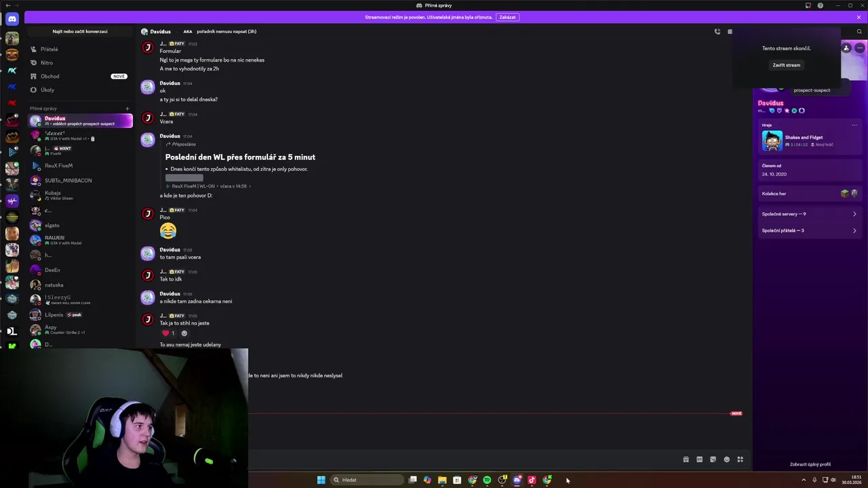Open Windows Start menu
This screenshot has width=868, height=488.
point(321,480)
